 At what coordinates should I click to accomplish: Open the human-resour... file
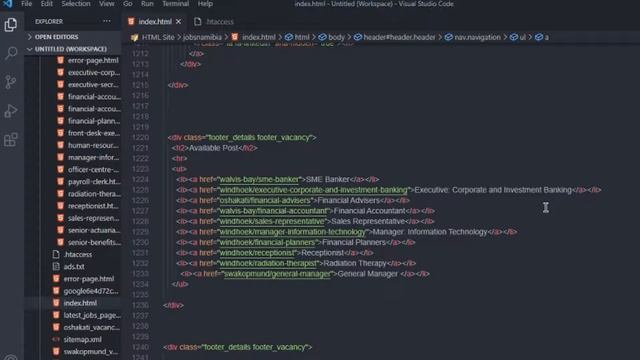point(93,145)
